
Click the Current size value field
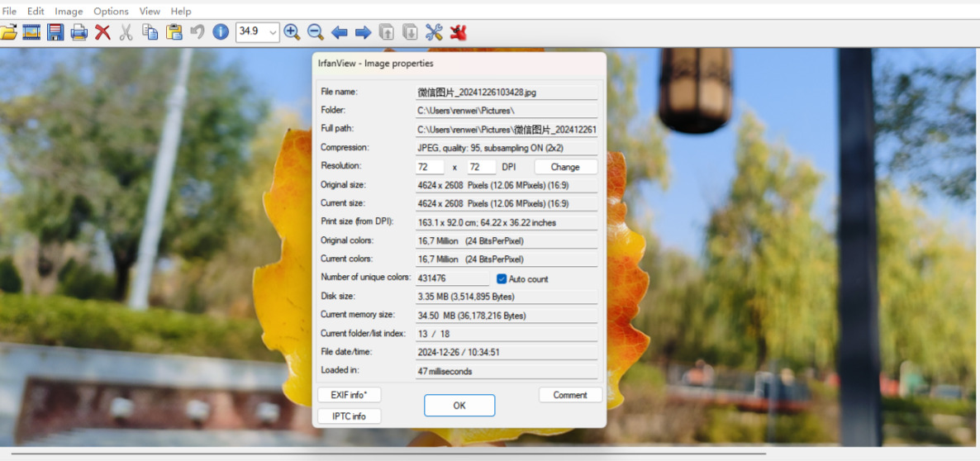507,203
